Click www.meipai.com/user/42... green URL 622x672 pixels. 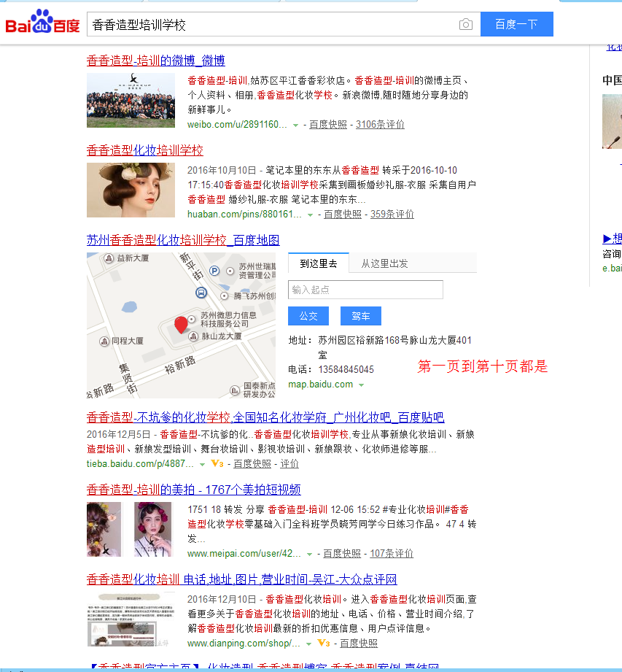click(244, 554)
